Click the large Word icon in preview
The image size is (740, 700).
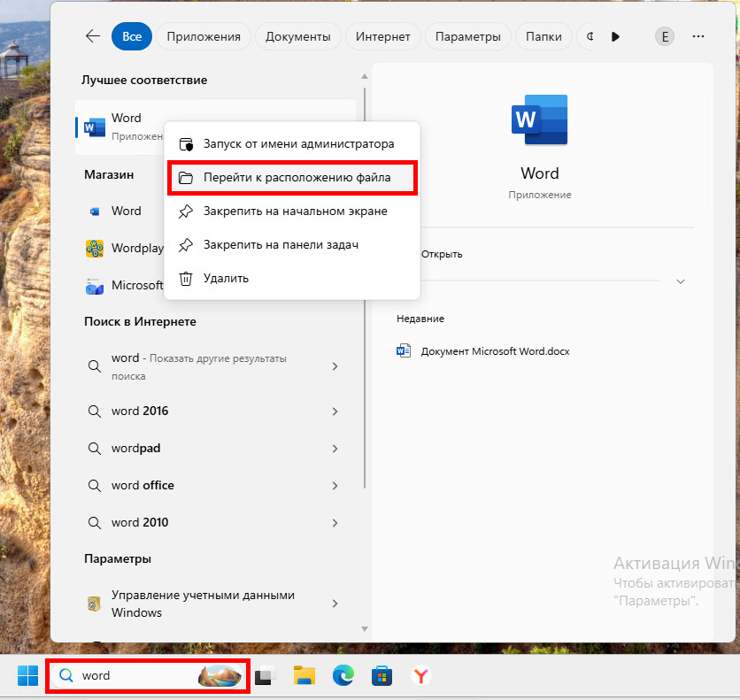539,119
